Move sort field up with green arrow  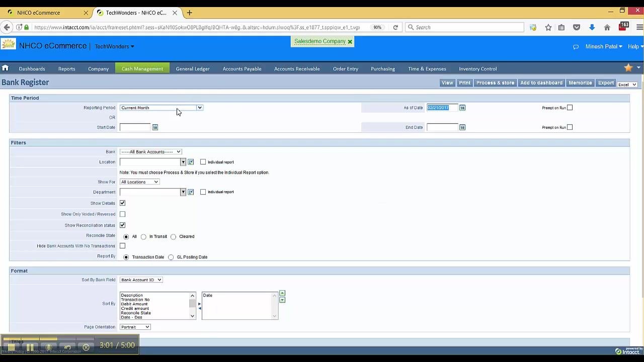(282, 293)
